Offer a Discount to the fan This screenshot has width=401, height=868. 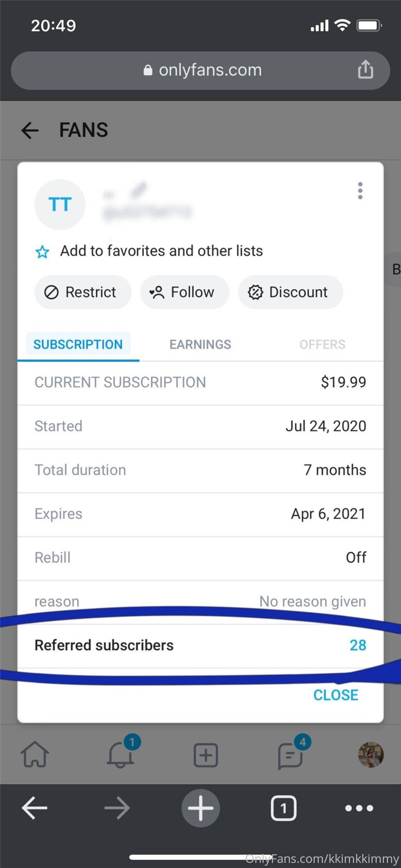pyautogui.click(x=290, y=292)
